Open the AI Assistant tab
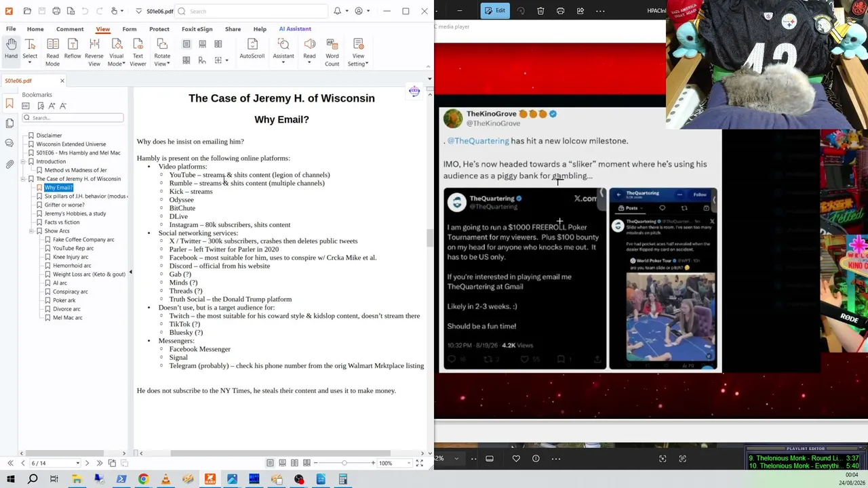This screenshot has width=868, height=488. 295,29
